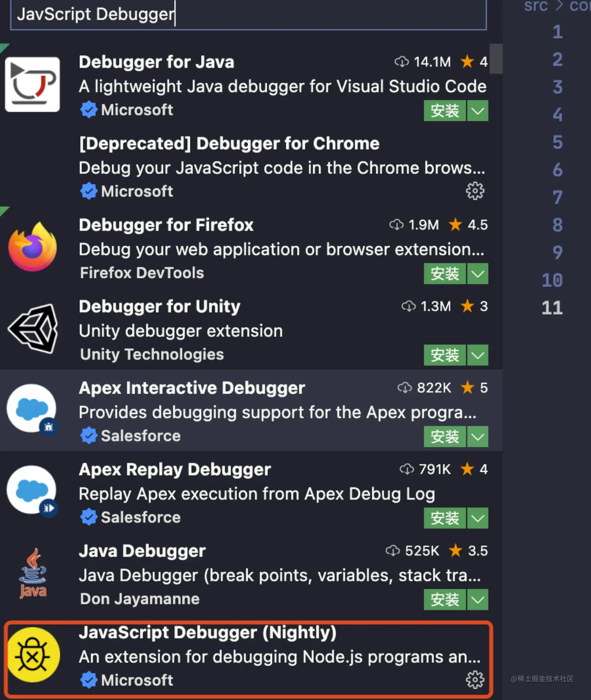Click the Apex Interactive Debugger cloud icon
Viewport: 591px width, 700px height.
(32, 409)
